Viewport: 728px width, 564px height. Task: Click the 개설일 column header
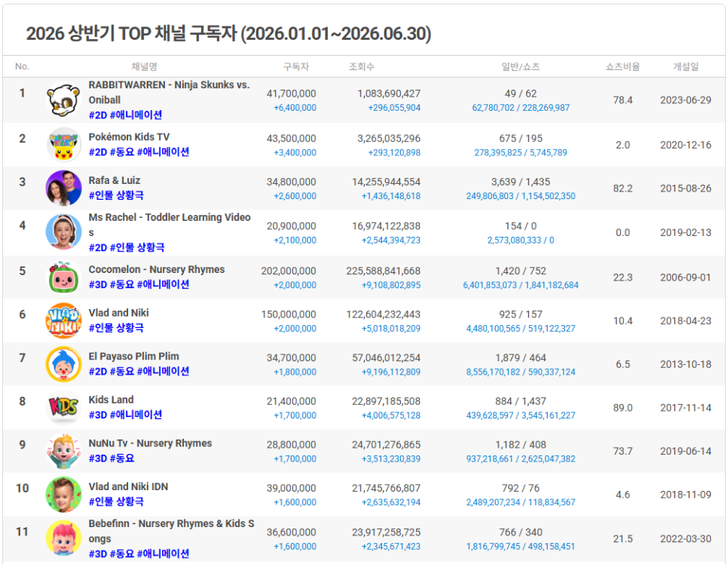pos(686,66)
